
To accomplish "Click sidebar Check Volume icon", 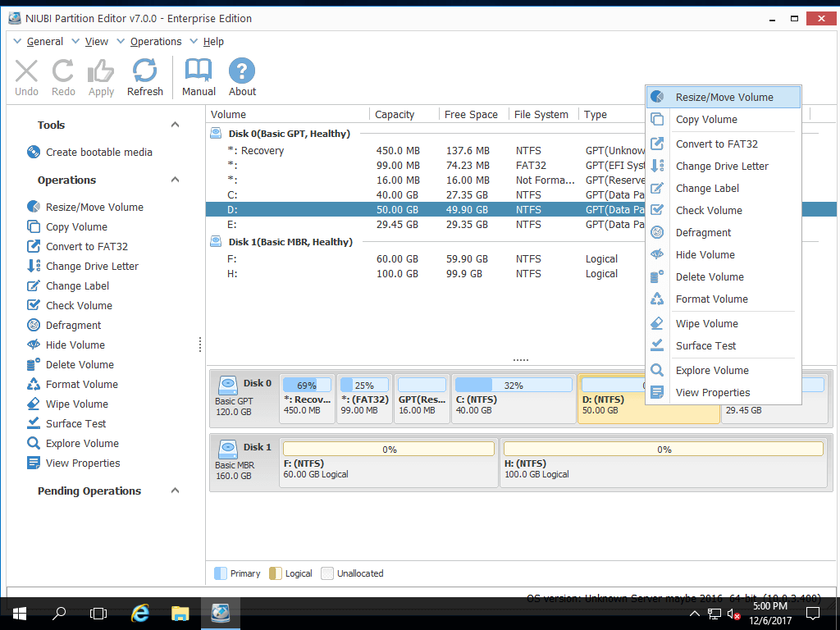I will click(33, 305).
